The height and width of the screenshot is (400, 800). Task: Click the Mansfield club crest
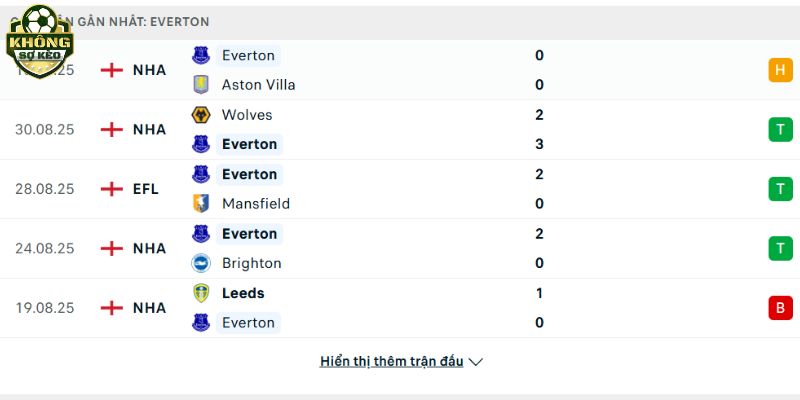(x=201, y=204)
